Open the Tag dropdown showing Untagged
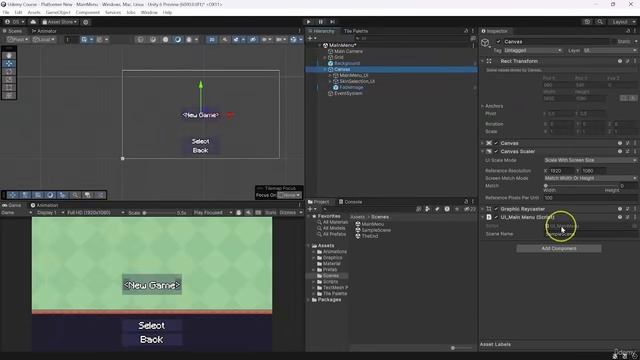The width and height of the screenshot is (640, 360). tap(533, 50)
